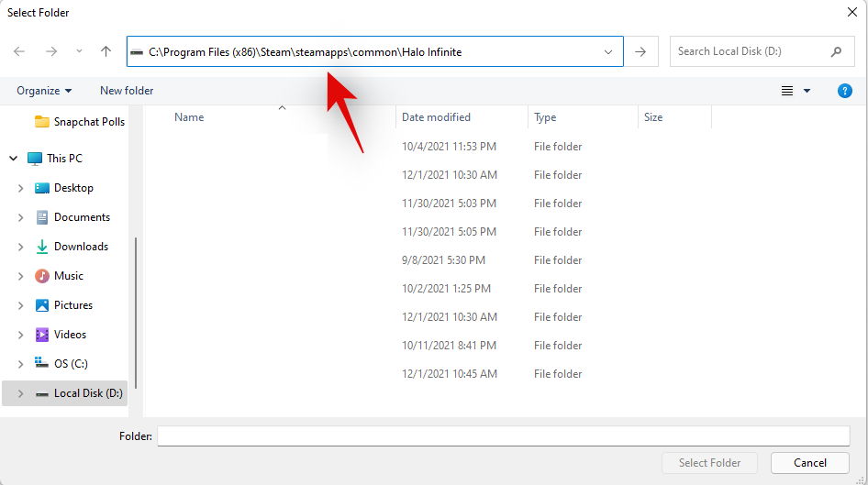Viewport: 868px width, 485px height.
Task: Click the Forward navigation arrow
Action: 50,52
